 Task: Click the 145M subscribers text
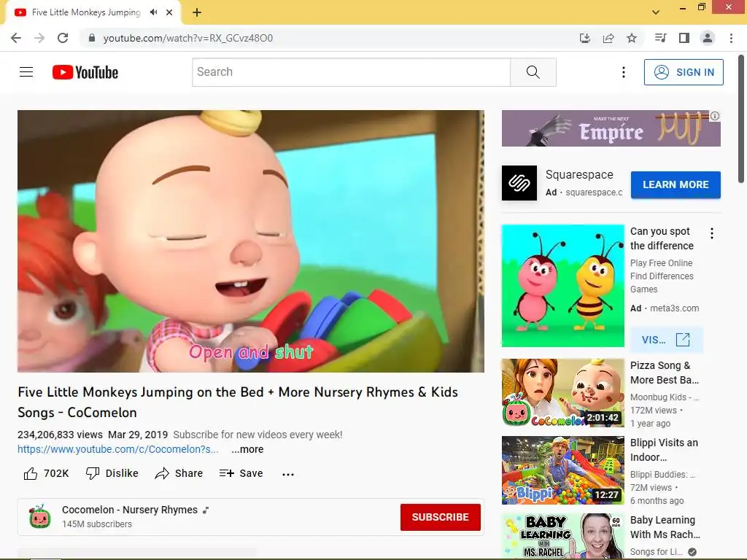coord(97,524)
